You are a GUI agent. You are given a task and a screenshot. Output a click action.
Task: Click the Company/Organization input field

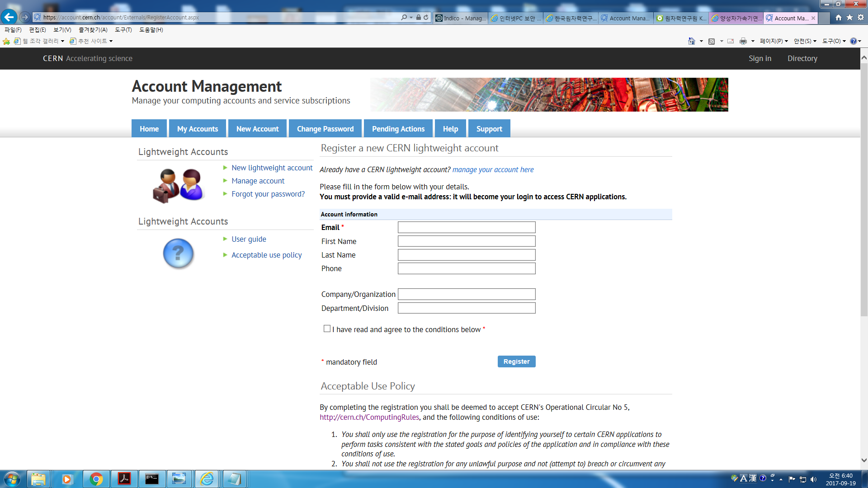(467, 294)
